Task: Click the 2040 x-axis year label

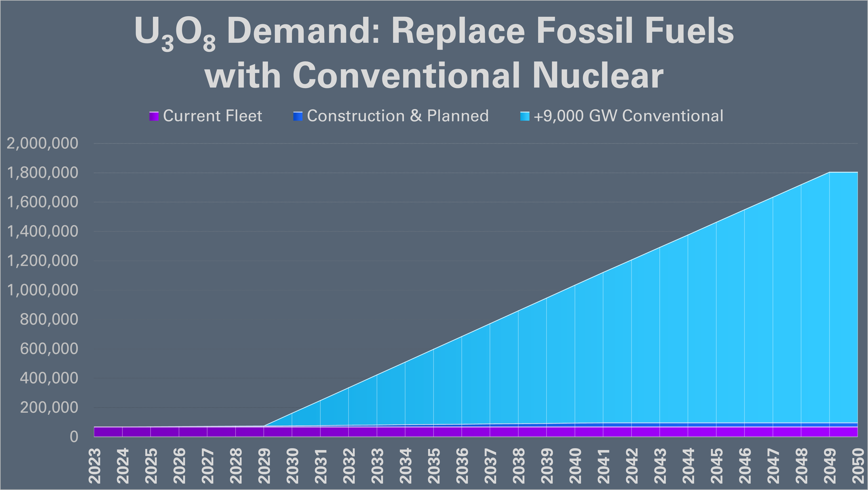Action: tap(575, 466)
